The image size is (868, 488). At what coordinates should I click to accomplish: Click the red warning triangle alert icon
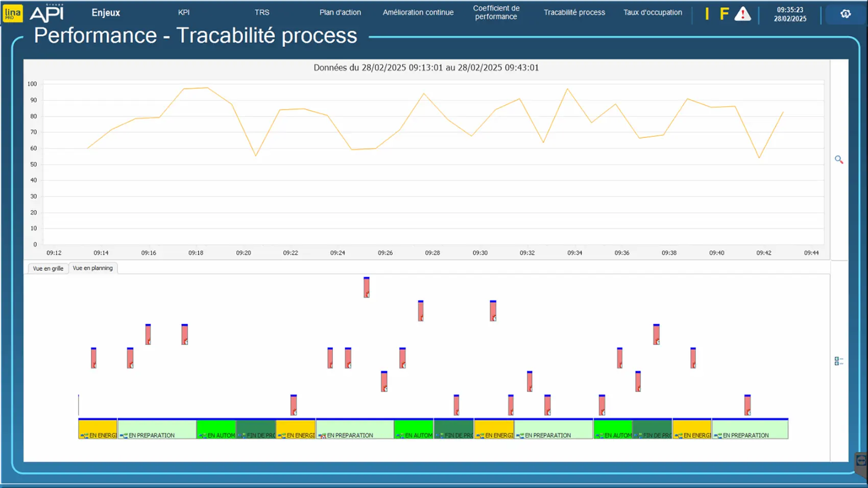coord(742,14)
